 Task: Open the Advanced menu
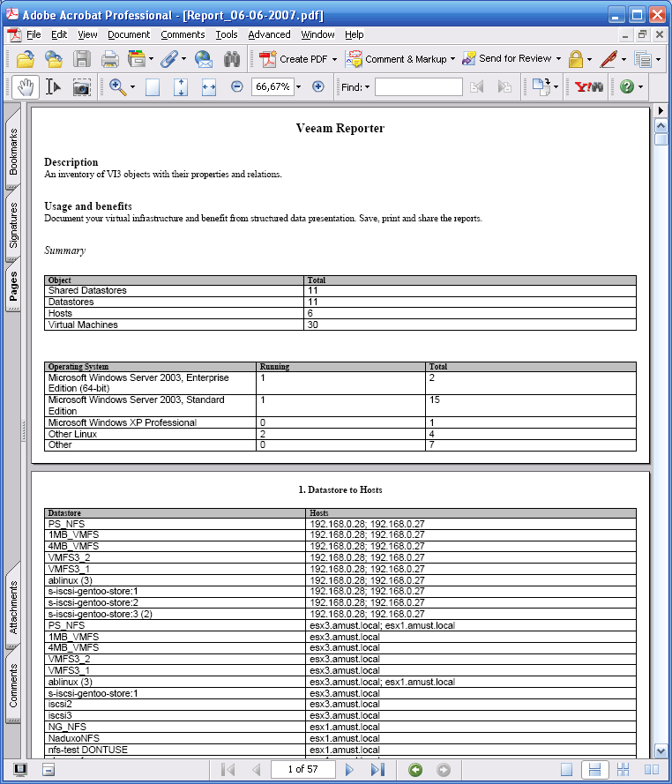269,34
